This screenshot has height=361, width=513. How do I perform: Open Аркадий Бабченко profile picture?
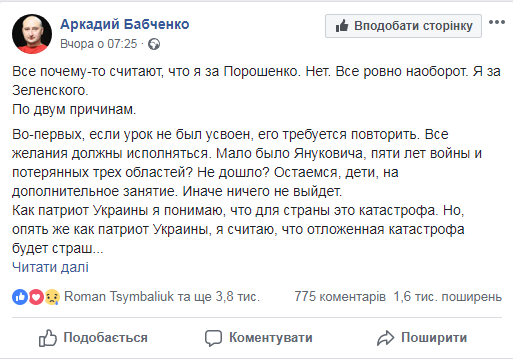(x=32, y=34)
